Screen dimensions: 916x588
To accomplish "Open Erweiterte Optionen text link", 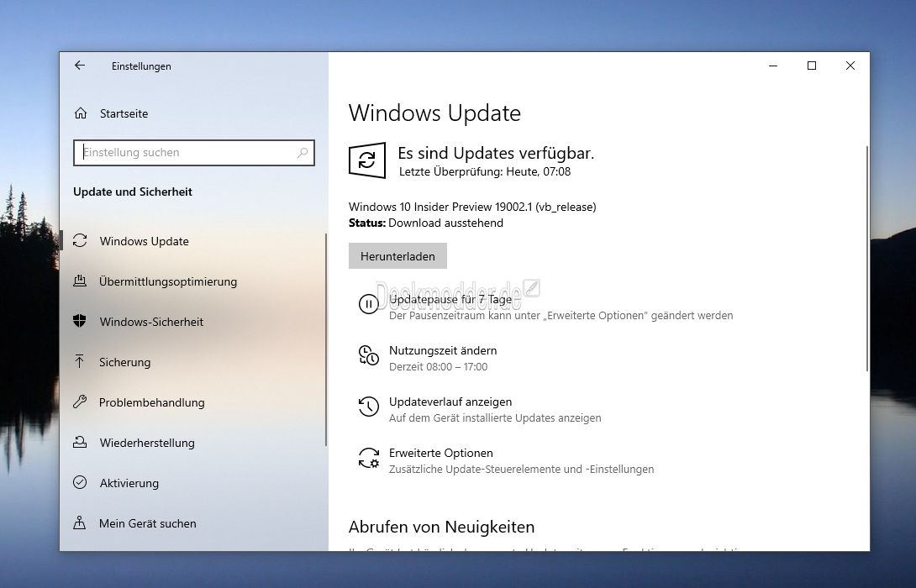I will [x=440, y=453].
